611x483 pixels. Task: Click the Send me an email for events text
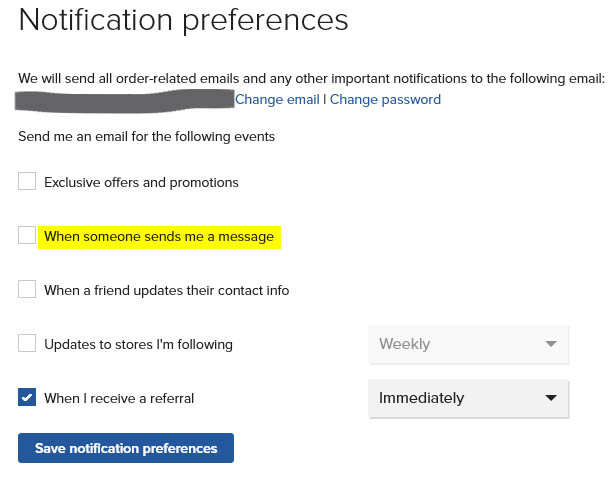click(147, 137)
